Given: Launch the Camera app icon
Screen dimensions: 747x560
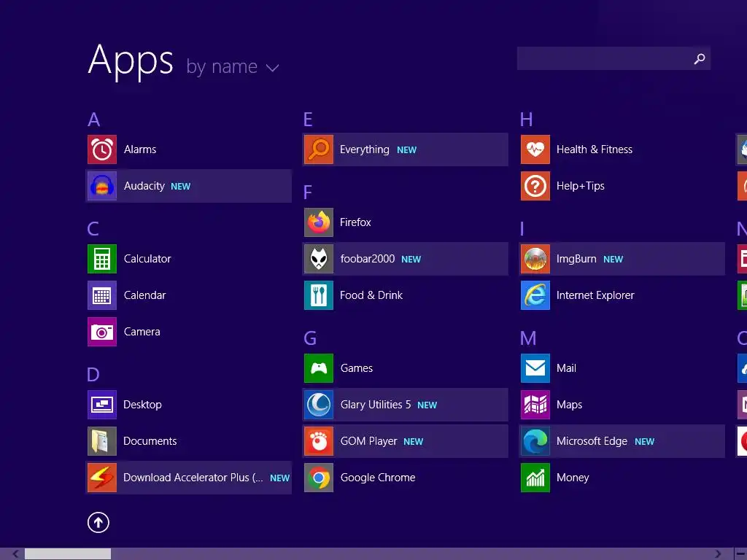Looking at the screenshot, I should click(x=102, y=332).
